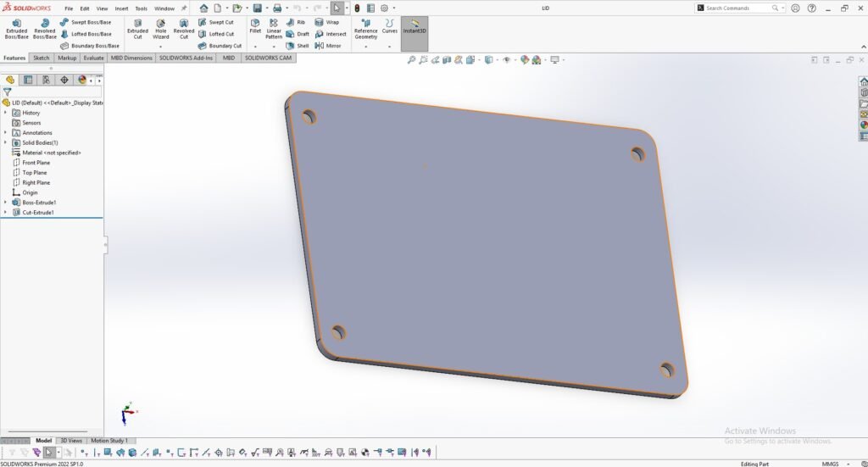Switch to the Sketch tab
Image resolution: width=868 pixels, height=467 pixels.
click(x=41, y=58)
